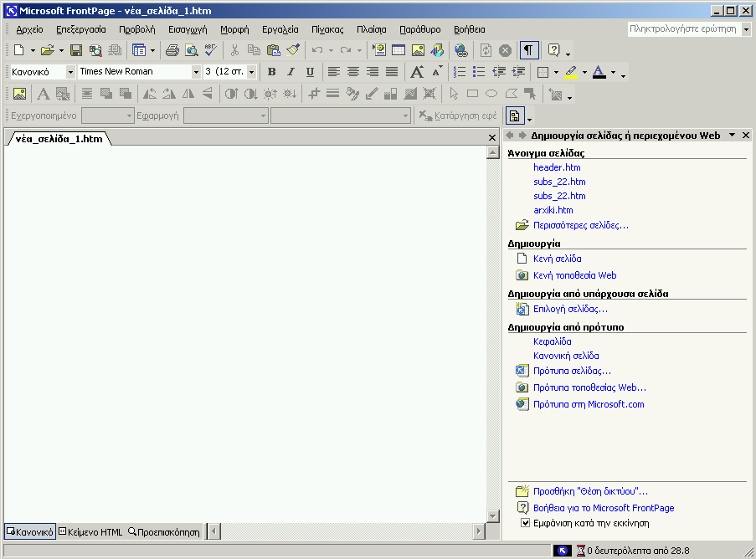Click the Center alignment icon
The width and height of the screenshot is (756, 559).
coord(353,72)
